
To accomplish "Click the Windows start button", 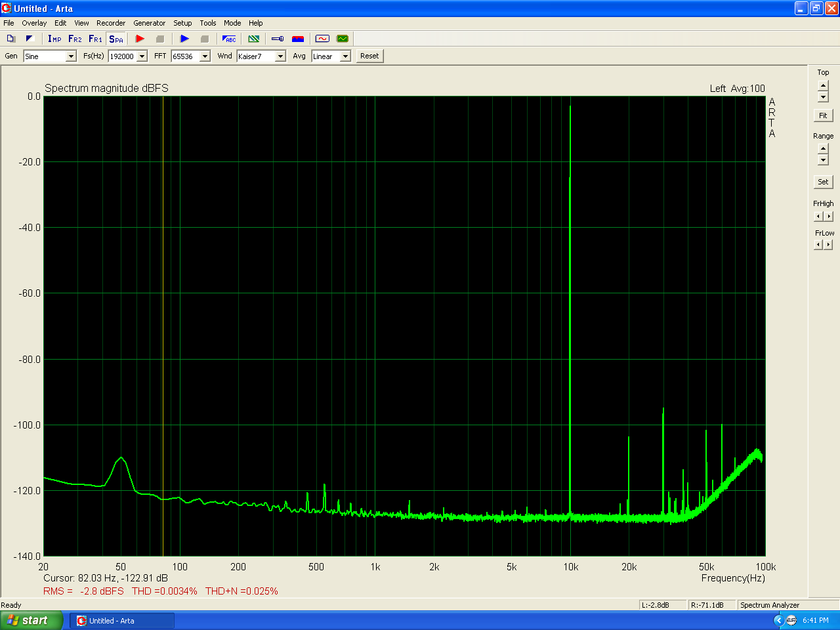I will point(32,620).
